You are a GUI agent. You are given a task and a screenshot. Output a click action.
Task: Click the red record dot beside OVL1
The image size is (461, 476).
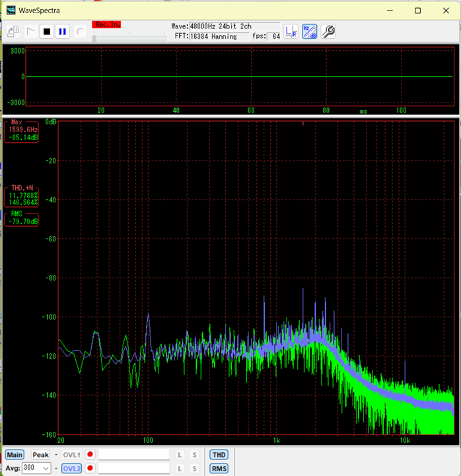(90, 455)
